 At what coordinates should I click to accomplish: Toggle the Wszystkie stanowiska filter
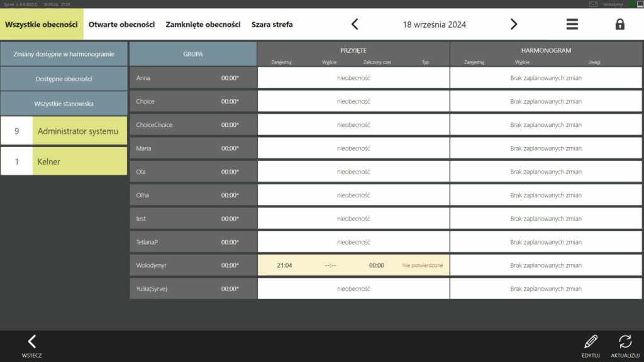[x=64, y=104]
